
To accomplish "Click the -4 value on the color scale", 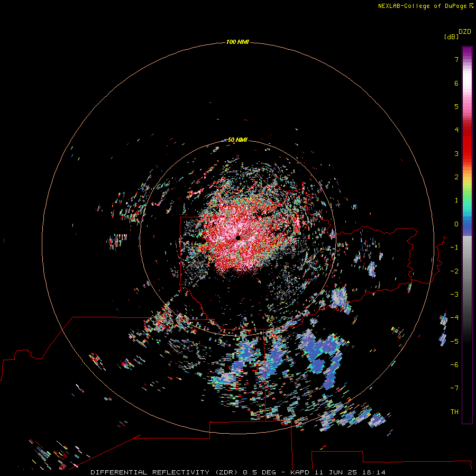I will click(x=454, y=318).
